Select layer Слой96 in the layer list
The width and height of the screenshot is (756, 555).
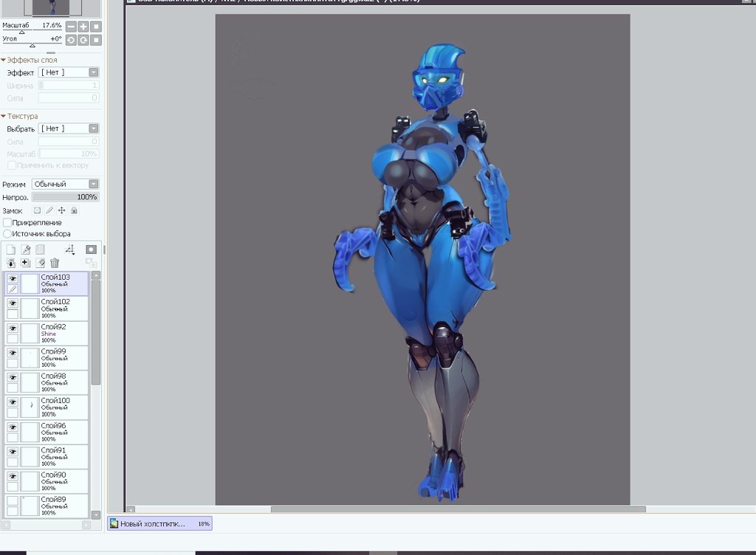tap(47, 432)
